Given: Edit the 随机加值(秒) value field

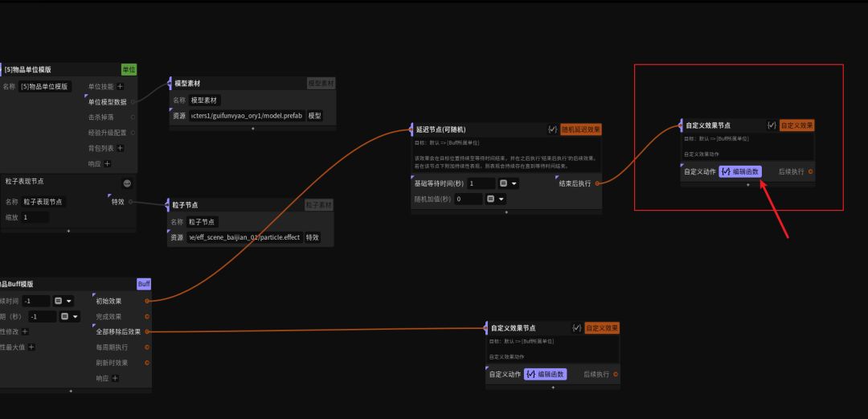Looking at the screenshot, I should (469, 199).
